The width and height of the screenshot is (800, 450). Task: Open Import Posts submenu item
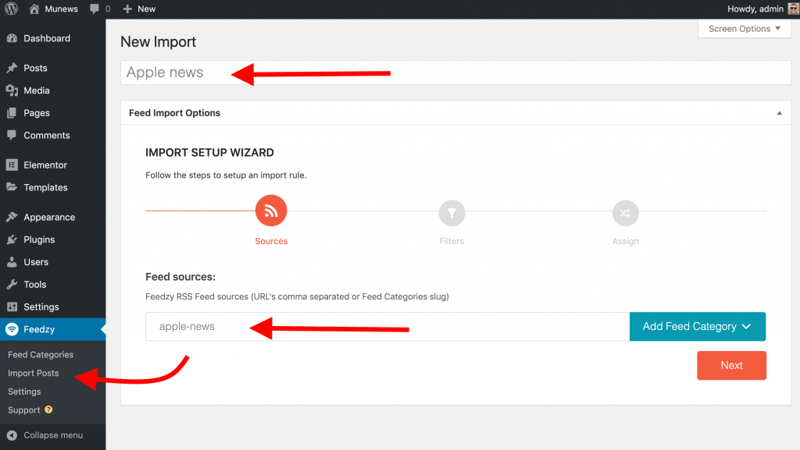[33, 373]
